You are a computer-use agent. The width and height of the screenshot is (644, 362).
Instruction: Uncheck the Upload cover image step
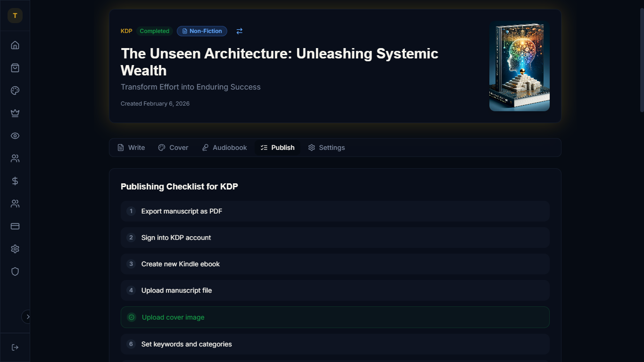[x=132, y=317]
